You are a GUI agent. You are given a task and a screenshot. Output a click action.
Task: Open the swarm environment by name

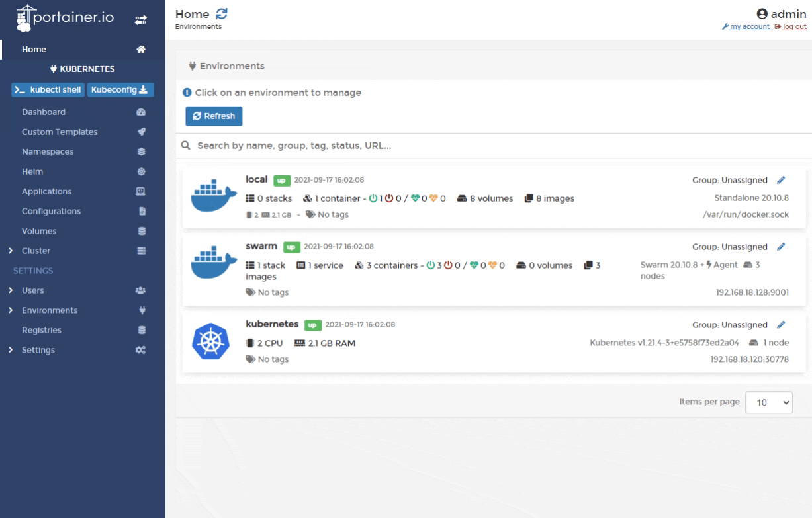[x=261, y=247]
